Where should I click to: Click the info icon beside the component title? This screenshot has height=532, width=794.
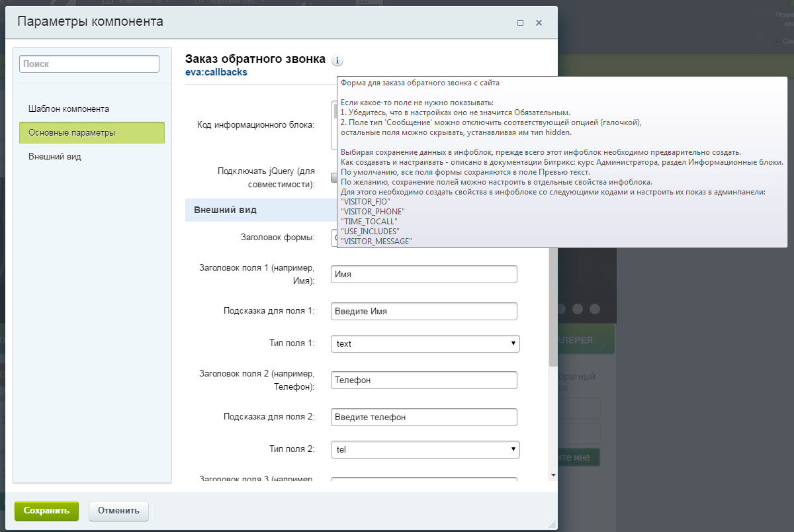pyautogui.click(x=337, y=61)
